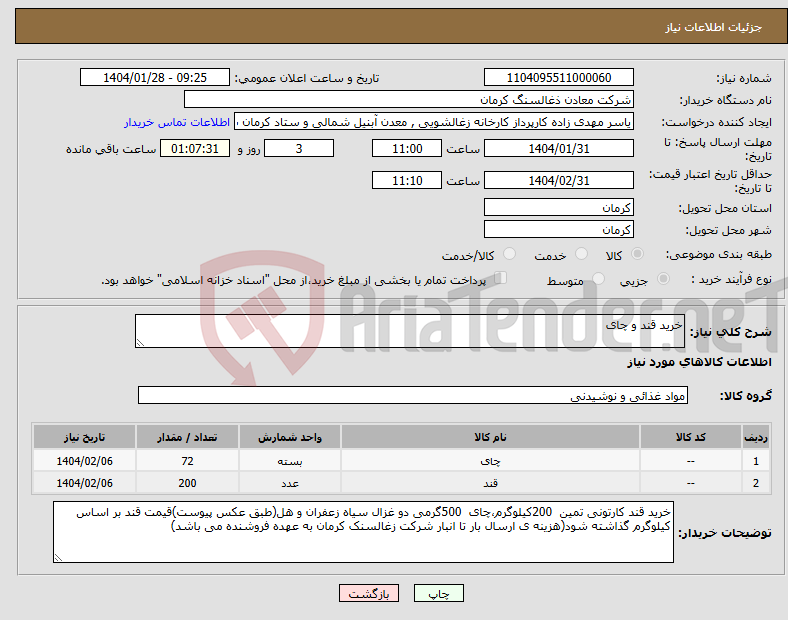
Task: Click the چای row date 1404/02/06
Action: (x=84, y=461)
